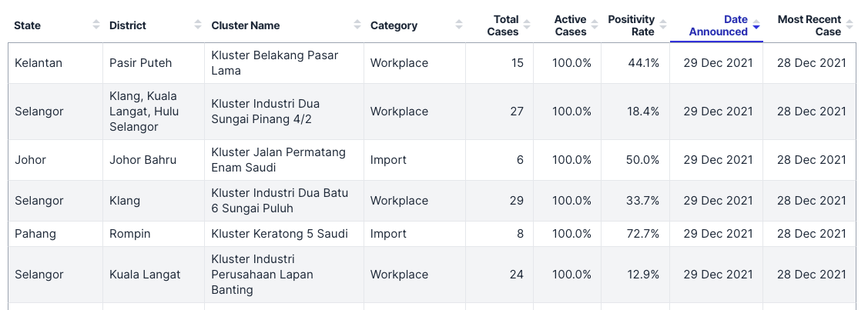This screenshot has height=310, width=868.
Task: Sort by District using sort arrows
Action: [198, 25]
